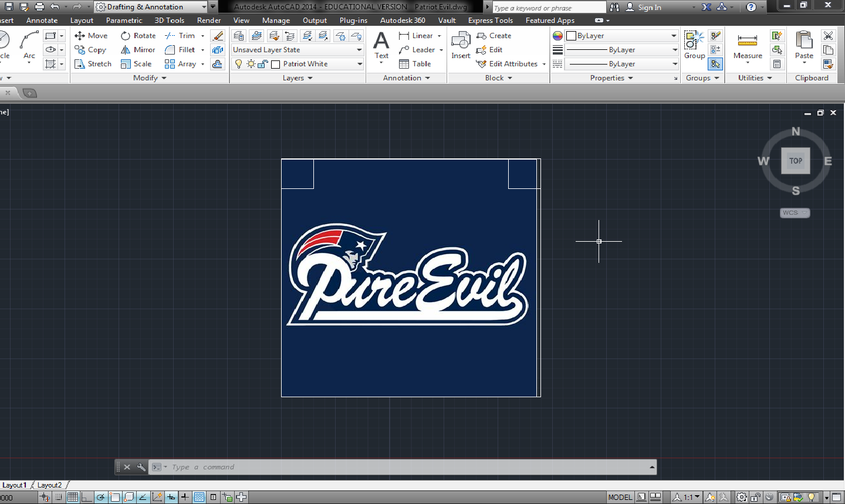This screenshot has width=845, height=504.
Task: Click the Erase tool icon
Action: (218, 36)
